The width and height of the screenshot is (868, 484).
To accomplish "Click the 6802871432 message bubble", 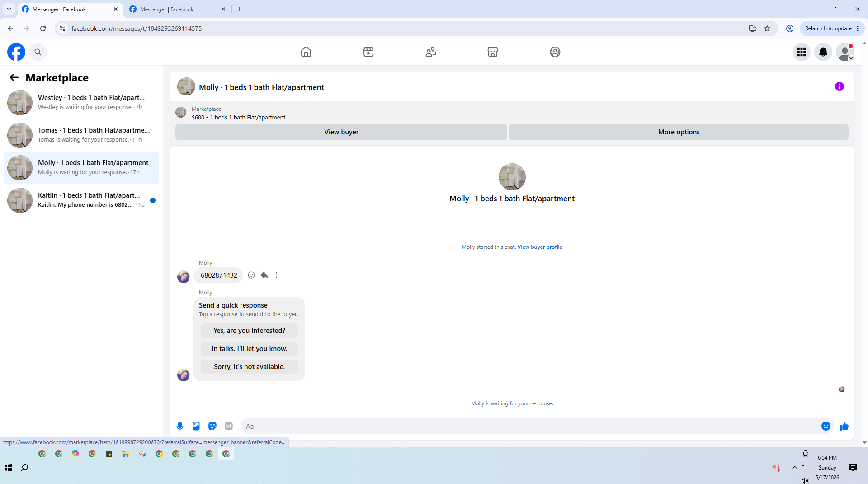I will pos(219,275).
